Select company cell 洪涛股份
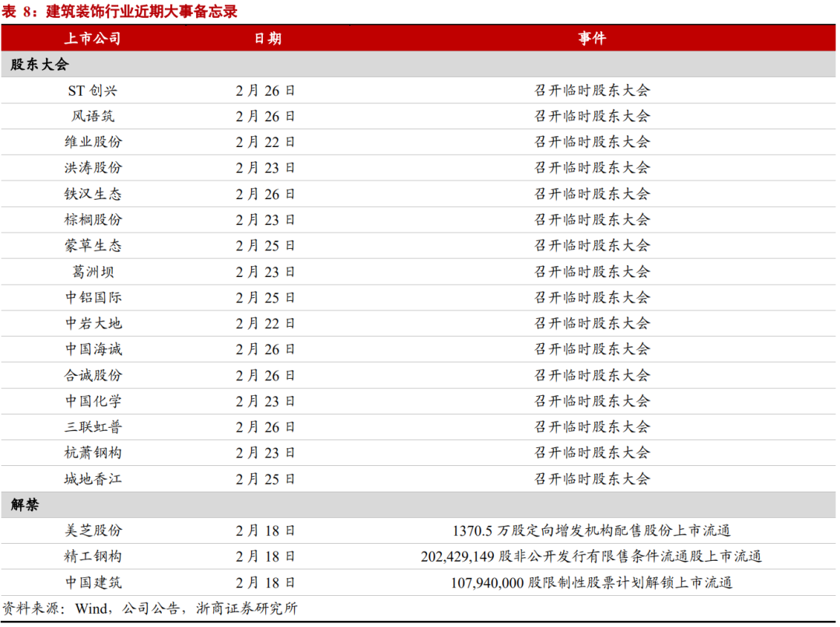 [93, 168]
